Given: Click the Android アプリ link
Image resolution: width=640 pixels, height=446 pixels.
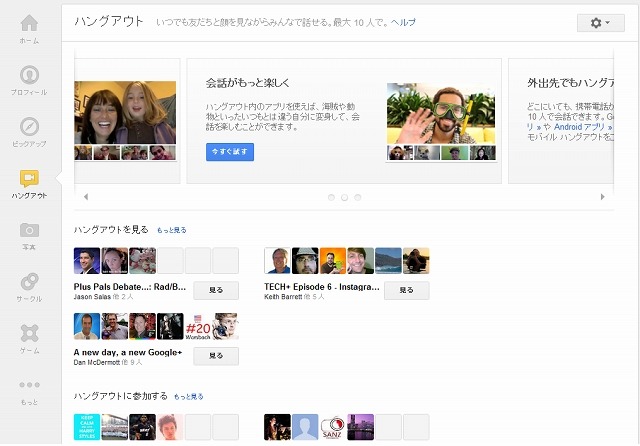Looking at the screenshot, I should coord(580,127).
